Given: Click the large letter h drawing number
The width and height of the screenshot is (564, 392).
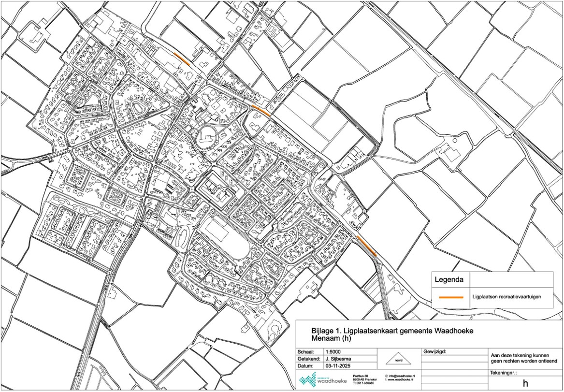Looking at the screenshot, I should click(525, 383).
